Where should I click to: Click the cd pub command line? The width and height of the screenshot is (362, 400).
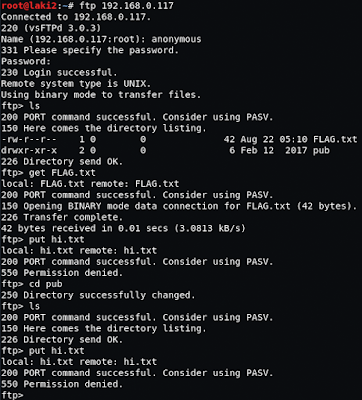tap(32, 284)
